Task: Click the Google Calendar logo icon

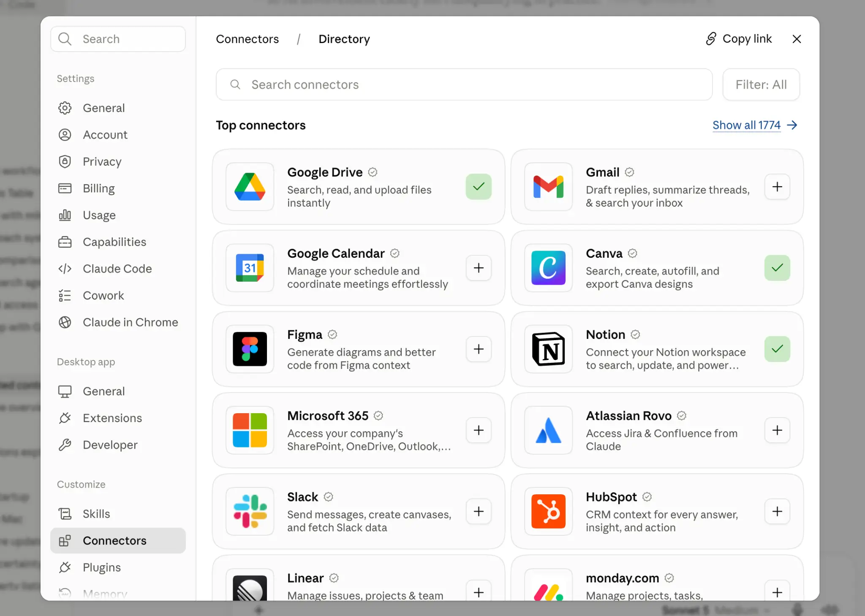Action: pyautogui.click(x=250, y=268)
